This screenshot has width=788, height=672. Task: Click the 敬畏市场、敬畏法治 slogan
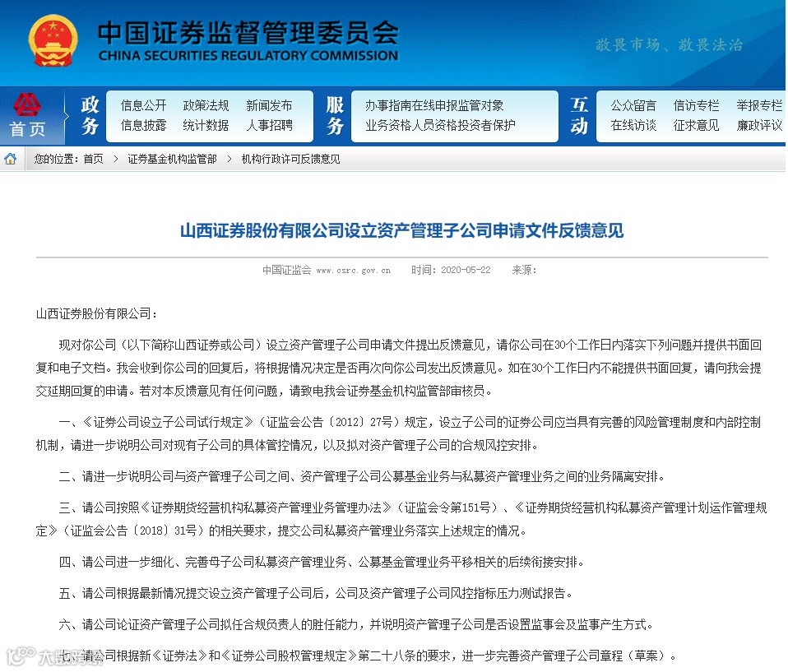pos(669,45)
